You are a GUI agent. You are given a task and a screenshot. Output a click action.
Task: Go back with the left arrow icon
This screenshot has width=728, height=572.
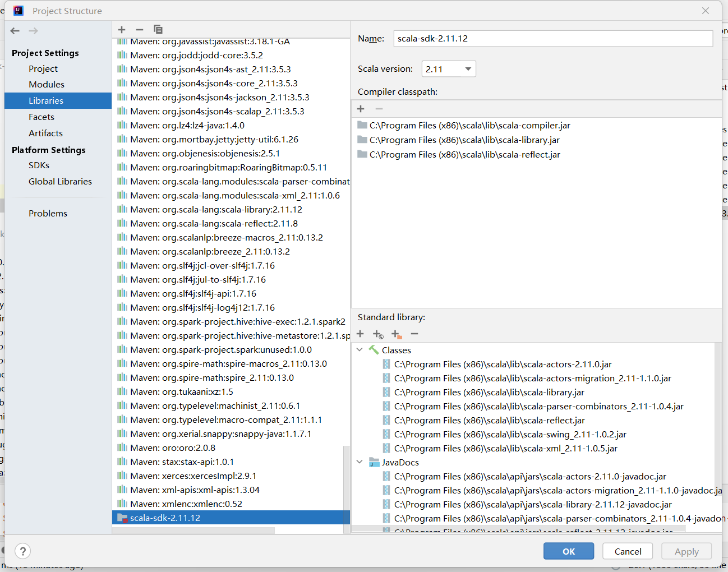tap(15, 31)
